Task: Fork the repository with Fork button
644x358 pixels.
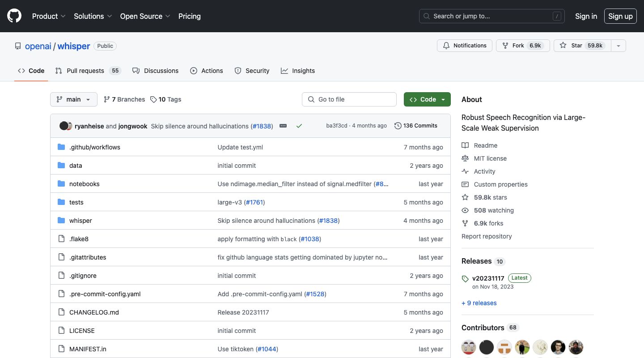Action: (523, 46)
